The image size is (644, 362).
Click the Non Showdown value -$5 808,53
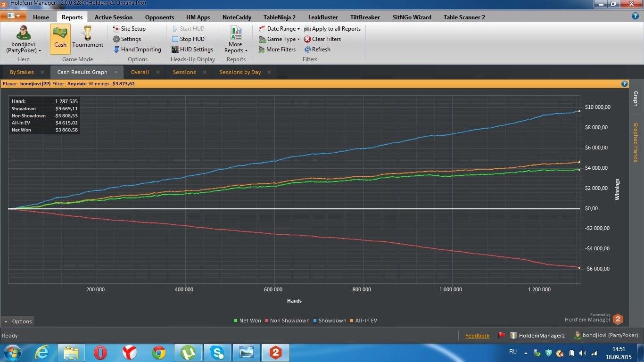tap(66, 115)
